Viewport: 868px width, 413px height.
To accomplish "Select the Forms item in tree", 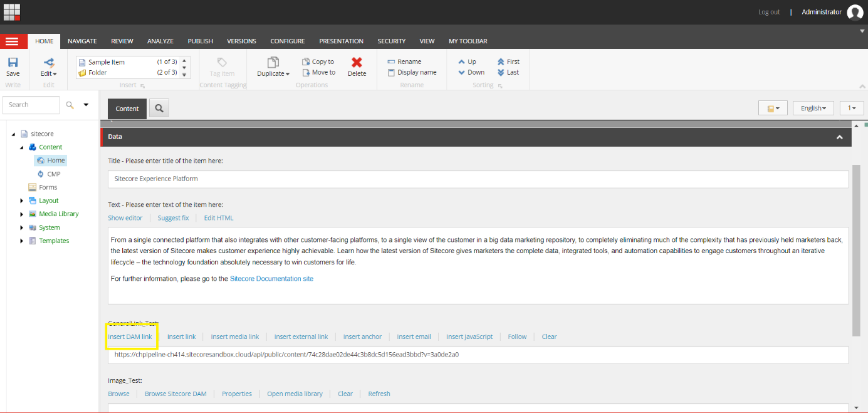I will pyautogui.click(x=43, y=187).
